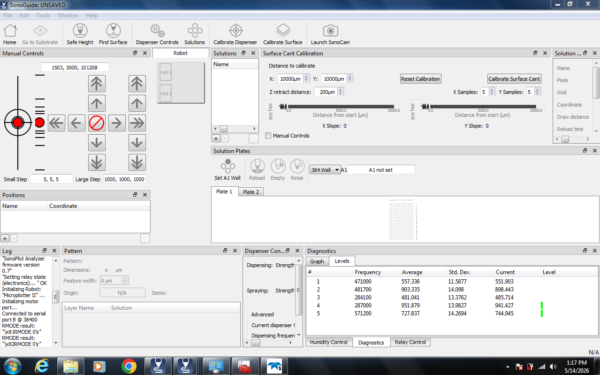600x375 pixels.
Task: Open Dispenser Controls from toolbar
Action: (157, 34)
